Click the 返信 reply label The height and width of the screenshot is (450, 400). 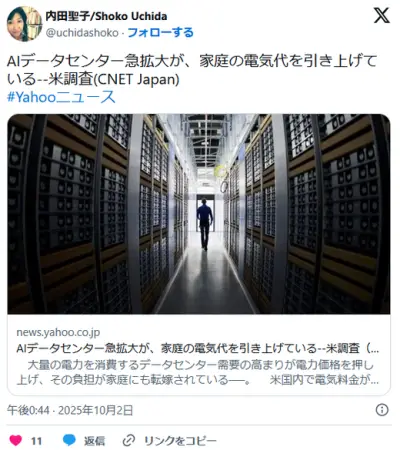pyautogui.click(x=94, y=441)
